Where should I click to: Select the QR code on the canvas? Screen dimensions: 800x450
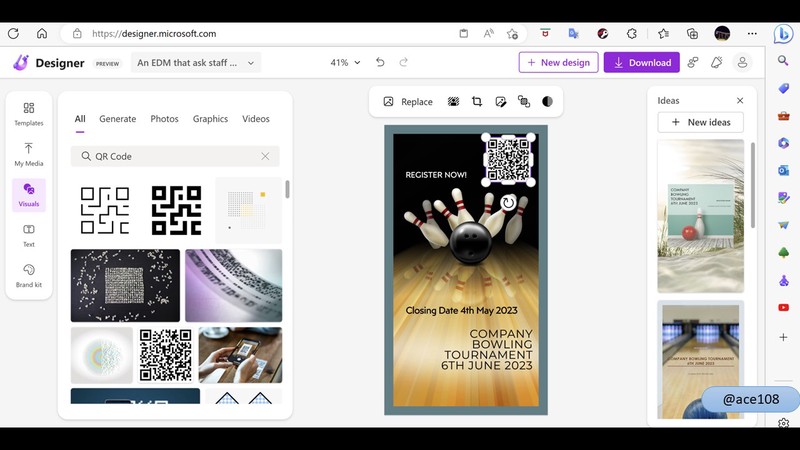pos(508,160)
